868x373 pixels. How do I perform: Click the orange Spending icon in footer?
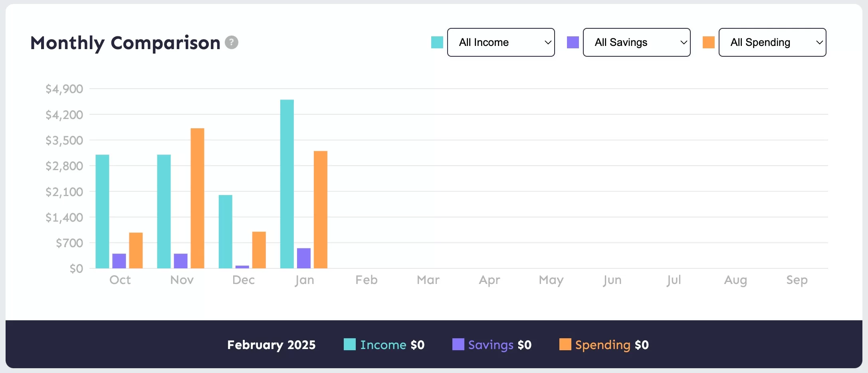565,344
